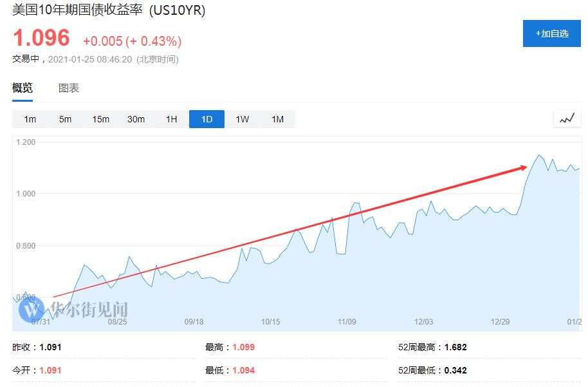Click the 08/25 date axis label
Viewport: 588px width, 387px height.
pos(117,322)
